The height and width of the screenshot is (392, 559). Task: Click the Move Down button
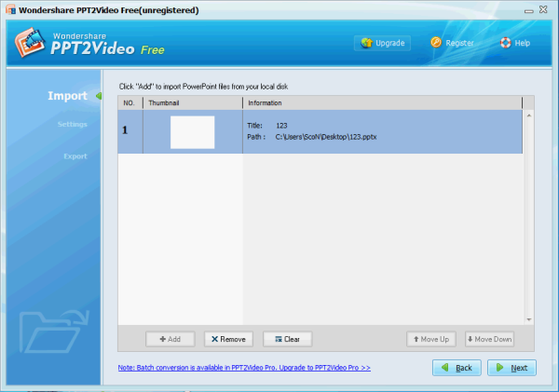tap(489, 339)
